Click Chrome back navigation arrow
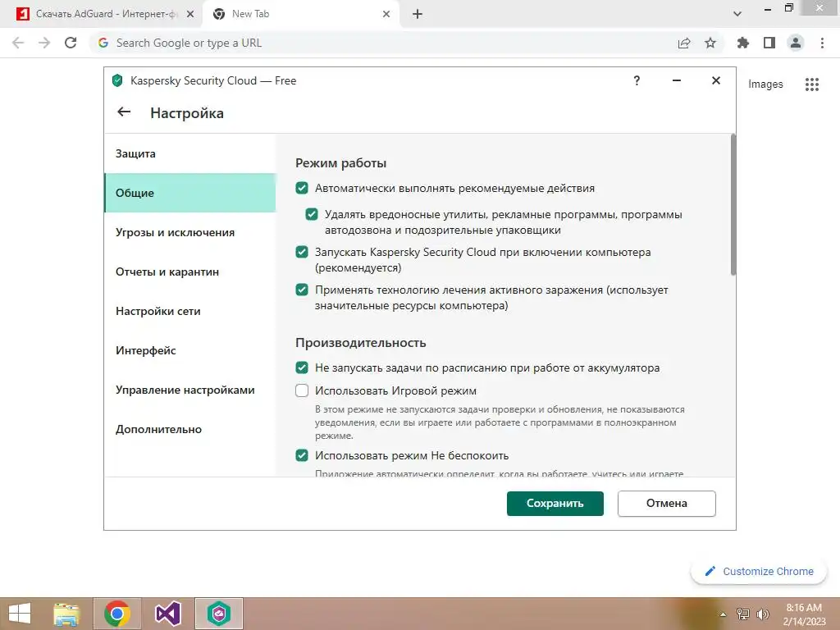This screenshot has width=840, height=630. pos(18,43)
